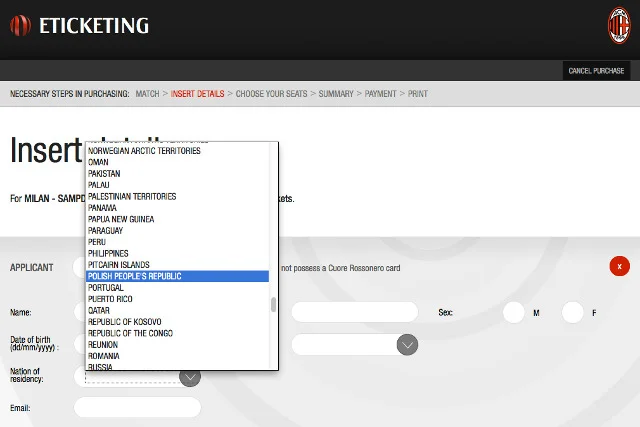The width and height of the screenshot is (640, 427).
Task: Choose PORTUGAL from list
Action: point(178,288)
